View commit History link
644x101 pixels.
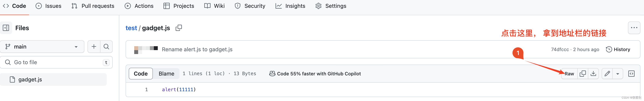point(618,49)
